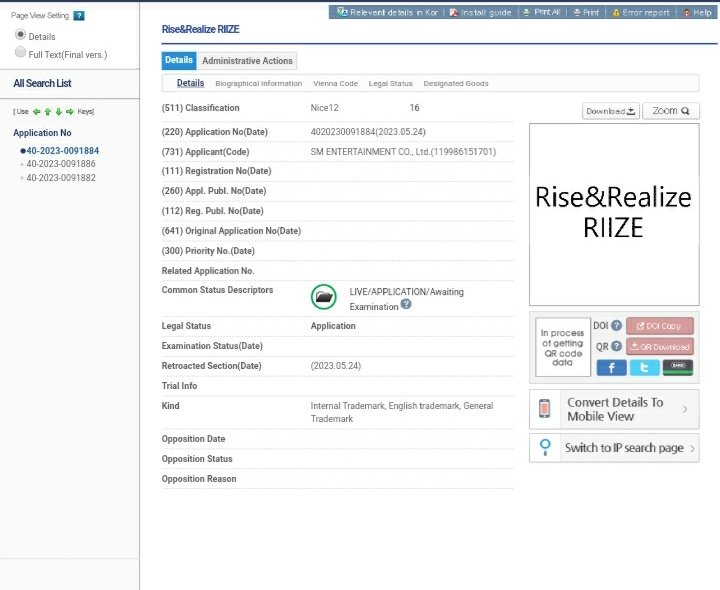Viewport: 720px width, 590px height.
Task: Click the Rise&Realize RIIZE trademark image
Action: pyautogui.click(x=614, y=214)
